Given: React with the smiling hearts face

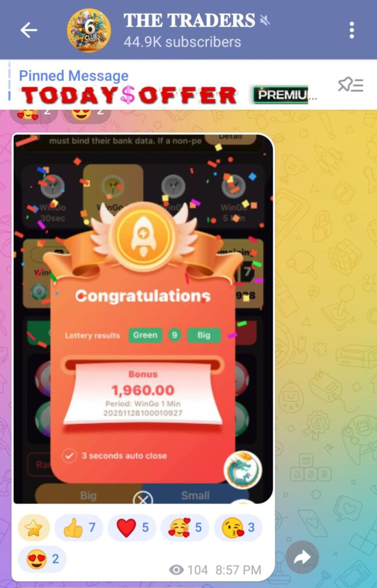Looking at the screenshot, I should (185, 528).
